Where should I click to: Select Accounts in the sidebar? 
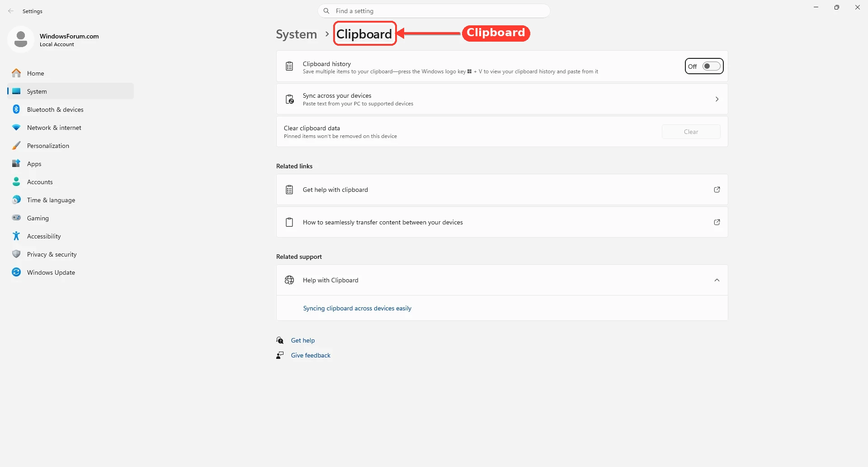71,181
